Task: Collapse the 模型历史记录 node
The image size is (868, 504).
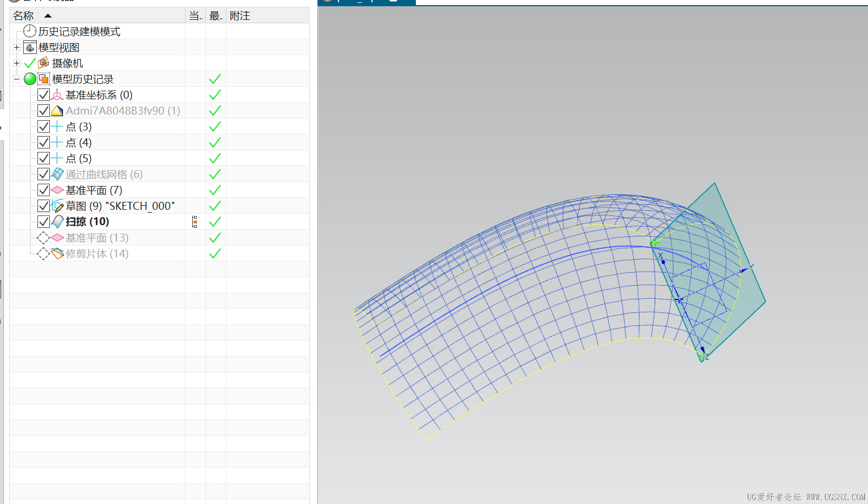Action: [x=16, y=79]
